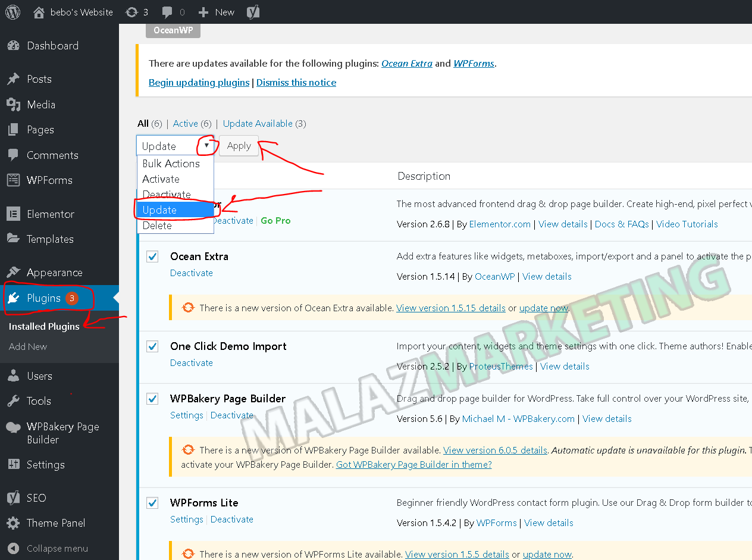This screenshot has height=560, width=752.
Task: Open the Elementor sidebar menu
Action: point(51,214)
